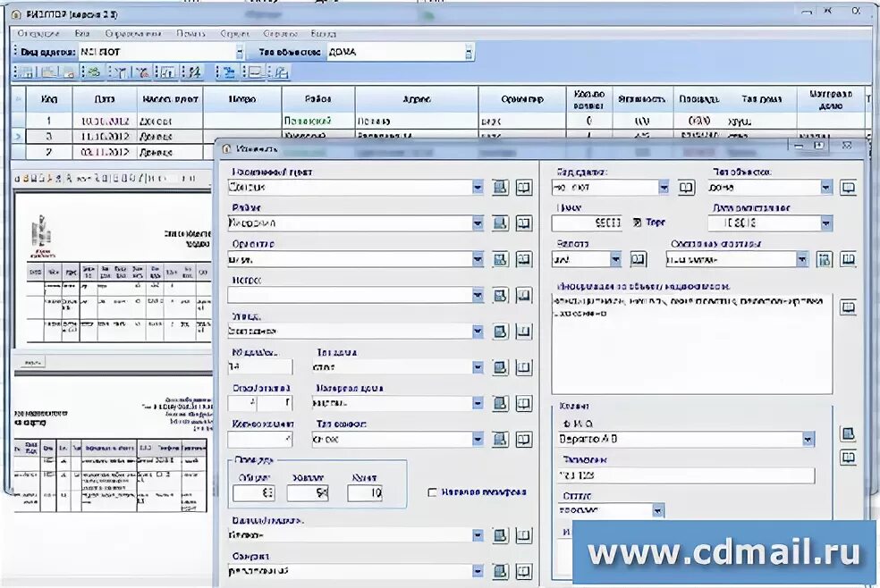
Task: Click the edit icon beside Населенный пункт field
Action: click(x=500, y=188)
